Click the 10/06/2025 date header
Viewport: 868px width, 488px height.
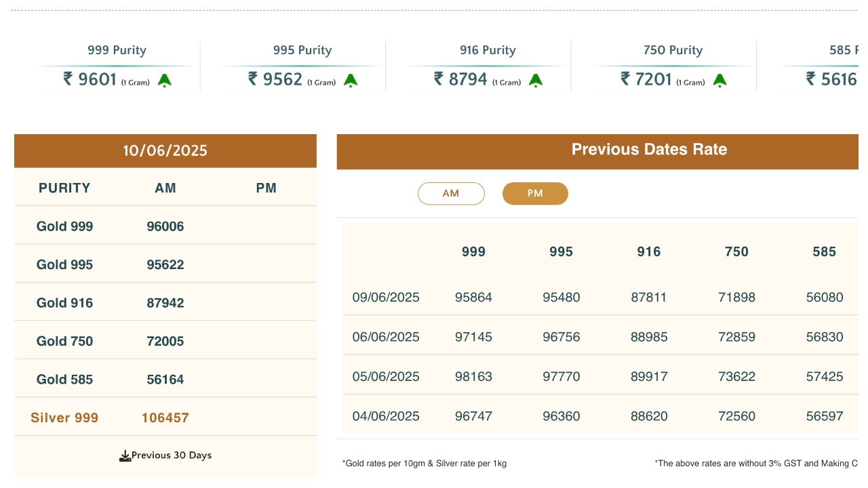pos(165,150)
